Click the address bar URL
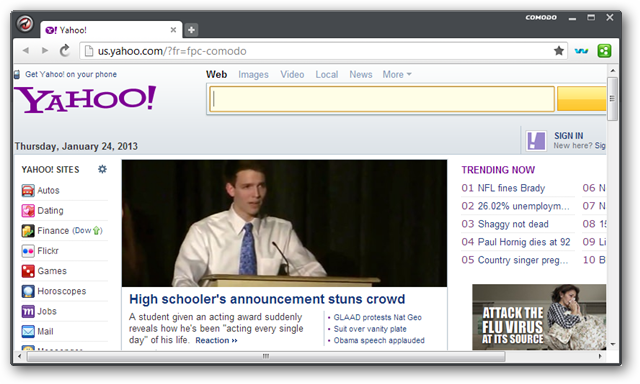 coord(172,51)
